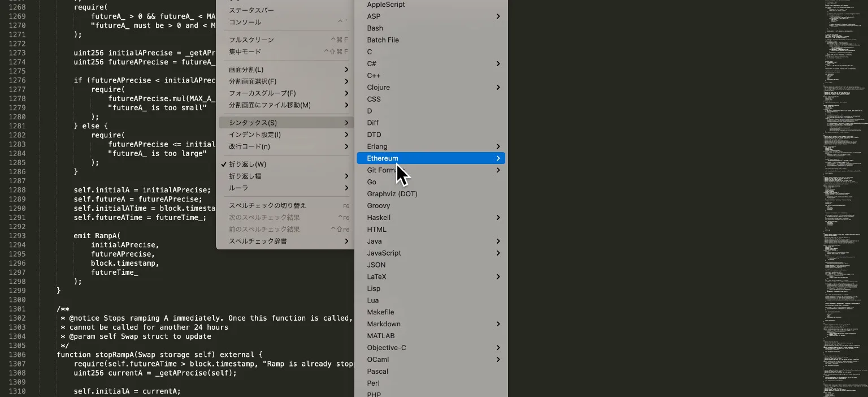Select Makefile syntax

(431, 312)
